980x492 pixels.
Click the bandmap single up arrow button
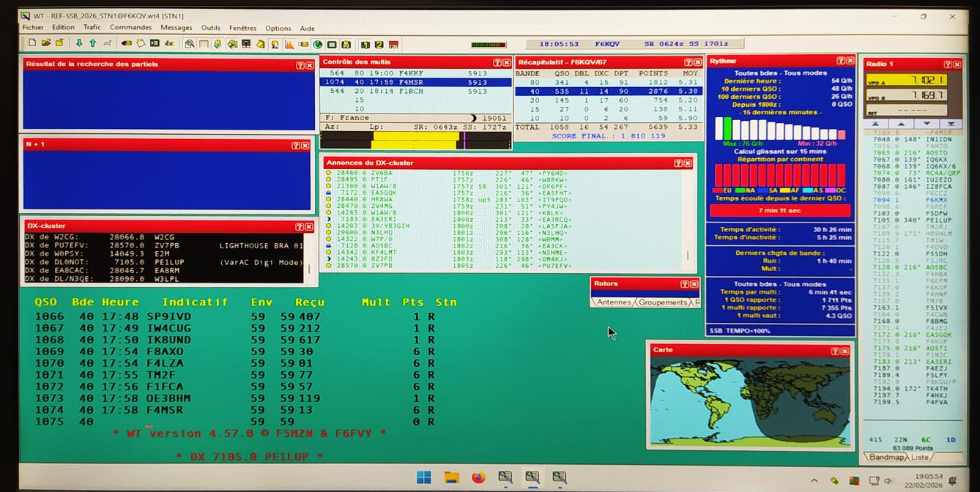click(902, 124)
